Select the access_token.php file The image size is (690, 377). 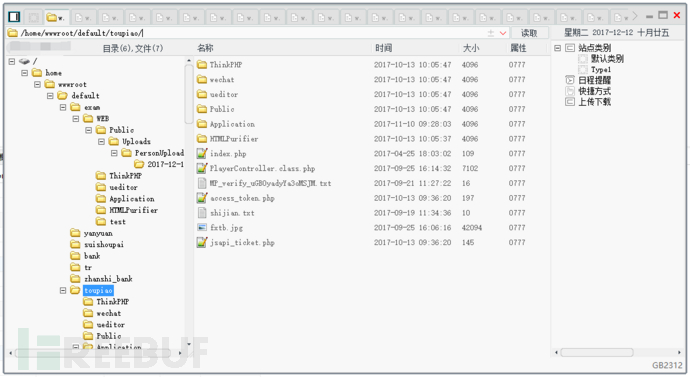coord(235,198)
